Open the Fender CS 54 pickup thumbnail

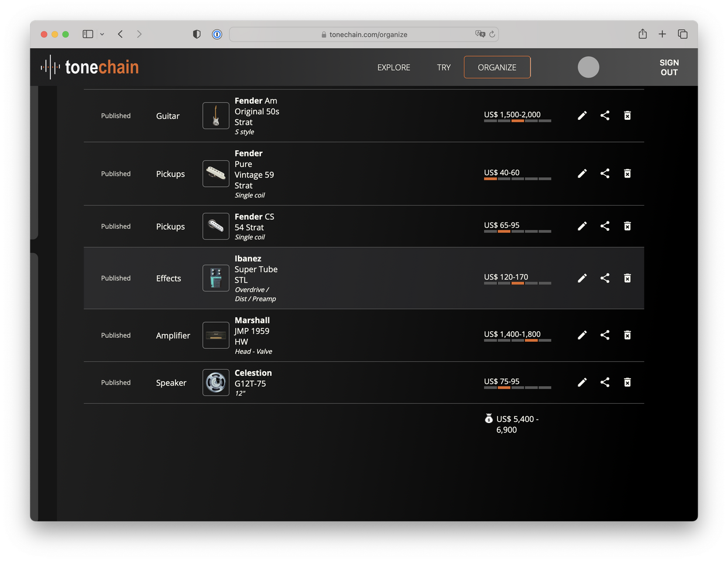(x=216, y=226)
